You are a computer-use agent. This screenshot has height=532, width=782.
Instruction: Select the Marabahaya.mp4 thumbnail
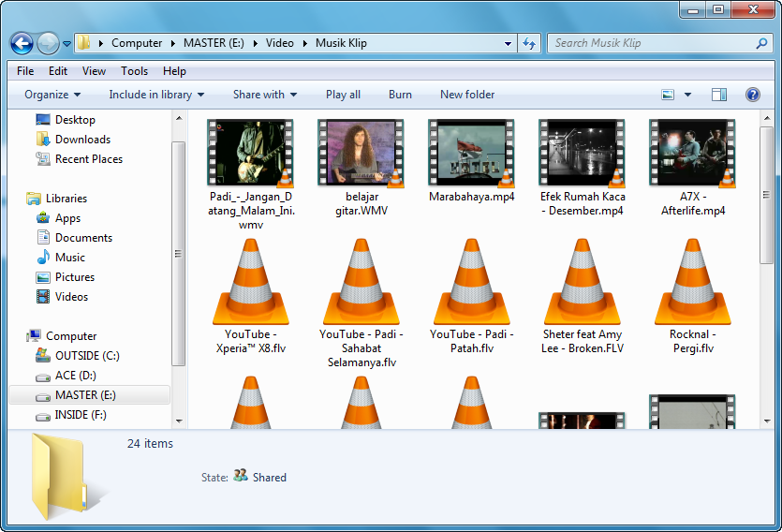click(471, 153)
